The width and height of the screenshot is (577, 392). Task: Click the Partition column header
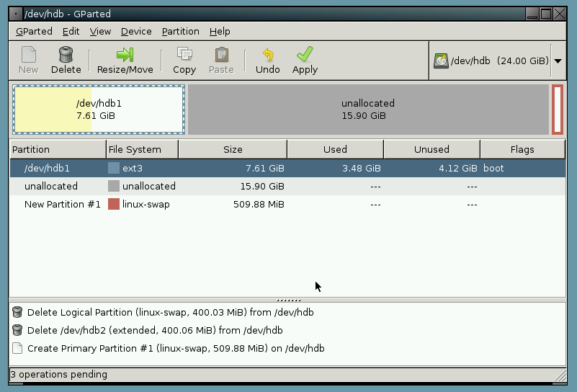tap(58, 149)
